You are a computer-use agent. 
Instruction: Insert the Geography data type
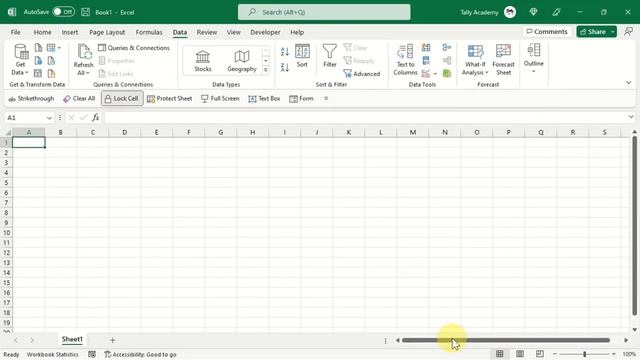click(x=242, y=61)
